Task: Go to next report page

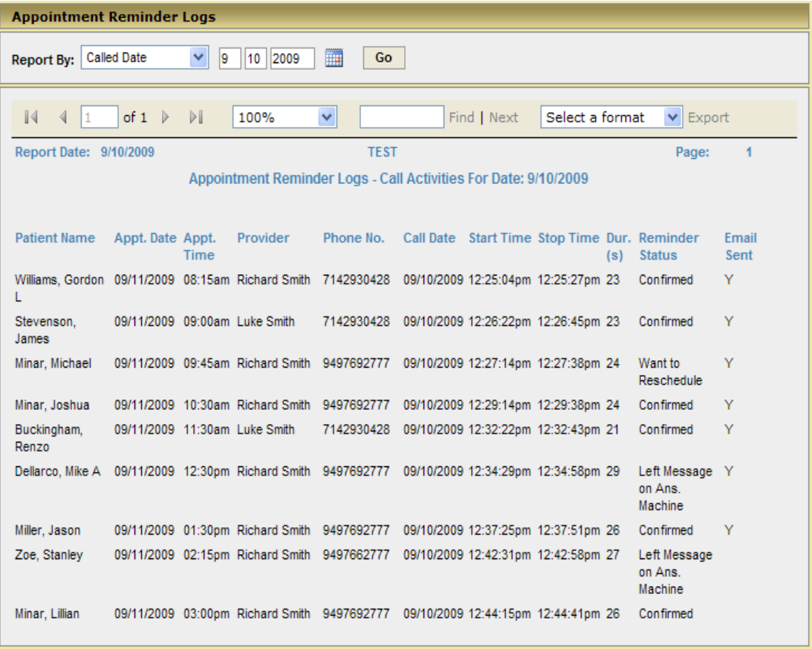Action: [165, 117]
